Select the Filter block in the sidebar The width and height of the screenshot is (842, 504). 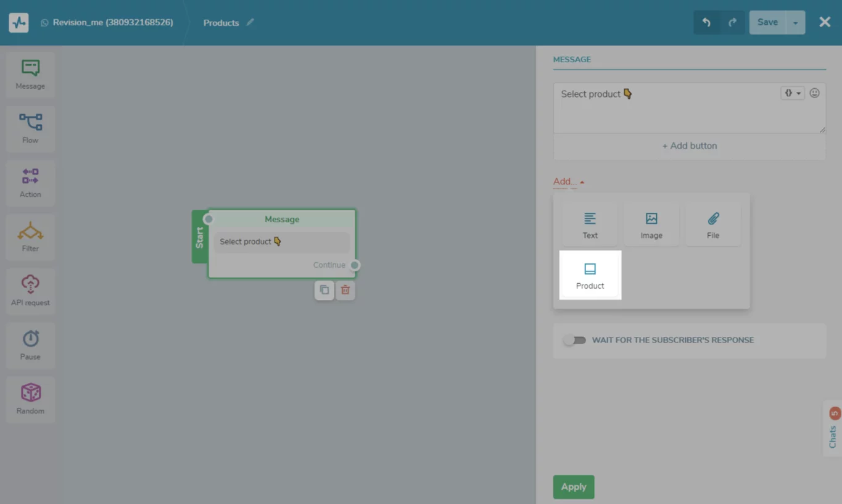(x=30, y=238)
